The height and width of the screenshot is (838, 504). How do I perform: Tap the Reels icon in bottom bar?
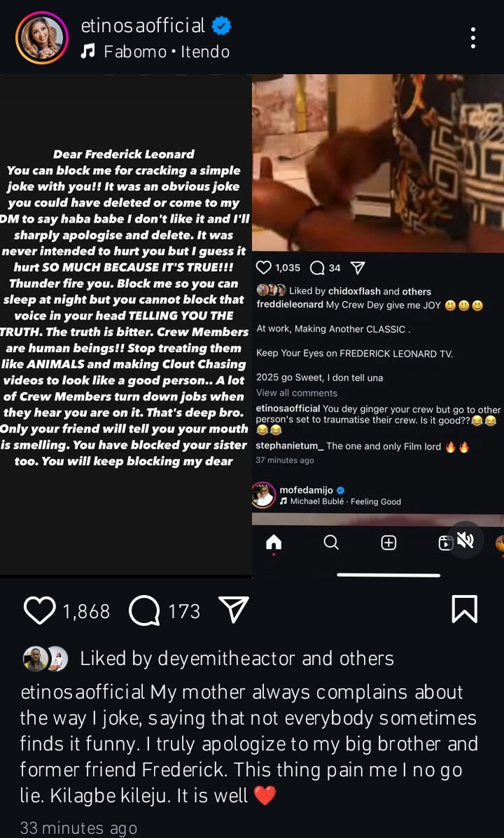click(444, 543)
